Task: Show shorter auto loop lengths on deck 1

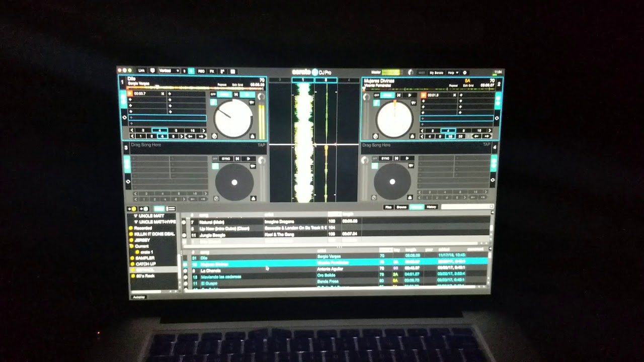Action: (132, 130)
